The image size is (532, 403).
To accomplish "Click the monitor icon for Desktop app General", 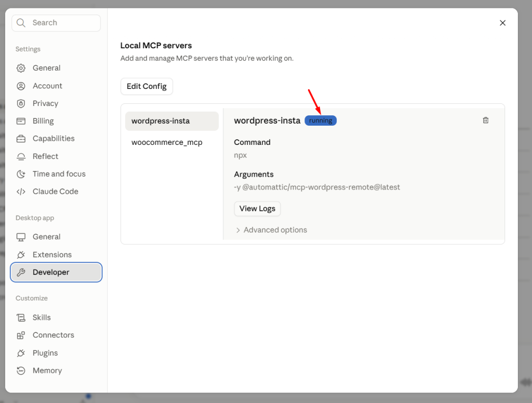I will [21, 237].
